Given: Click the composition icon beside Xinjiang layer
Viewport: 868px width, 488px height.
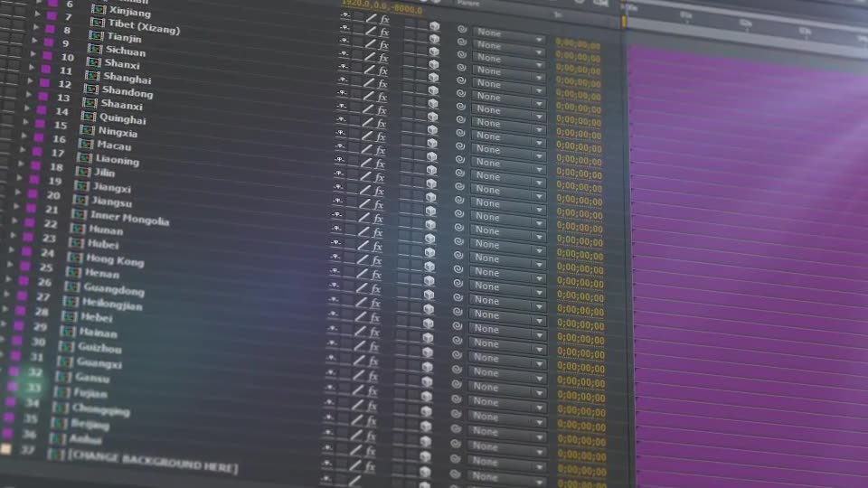Looking at the screenshot, I should coord(99,9).
